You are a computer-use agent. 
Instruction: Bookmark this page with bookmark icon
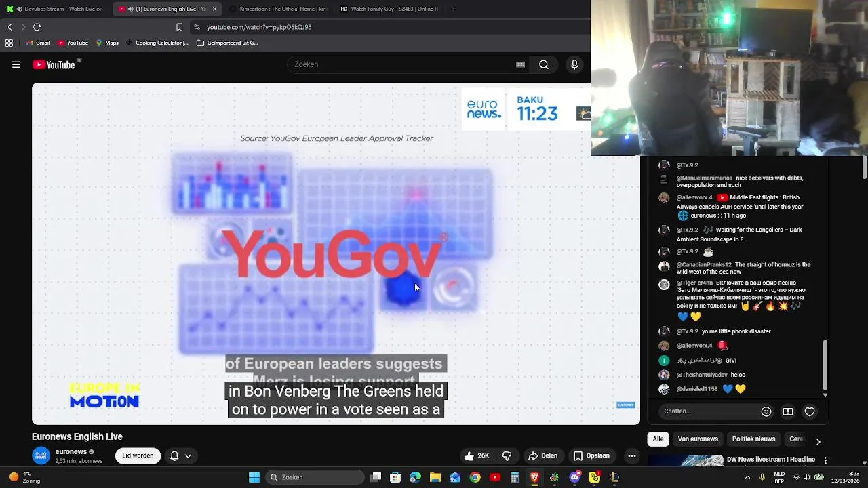(179, 27)
